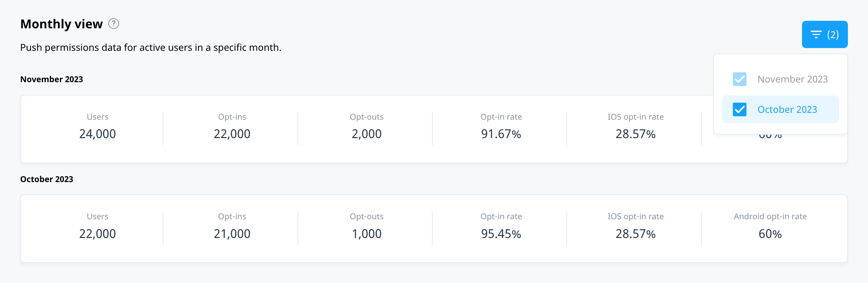Uncheck the October 2023 checkbox
Image resolution: width=868 pixels, height=283 pixels.
[740, 109]
